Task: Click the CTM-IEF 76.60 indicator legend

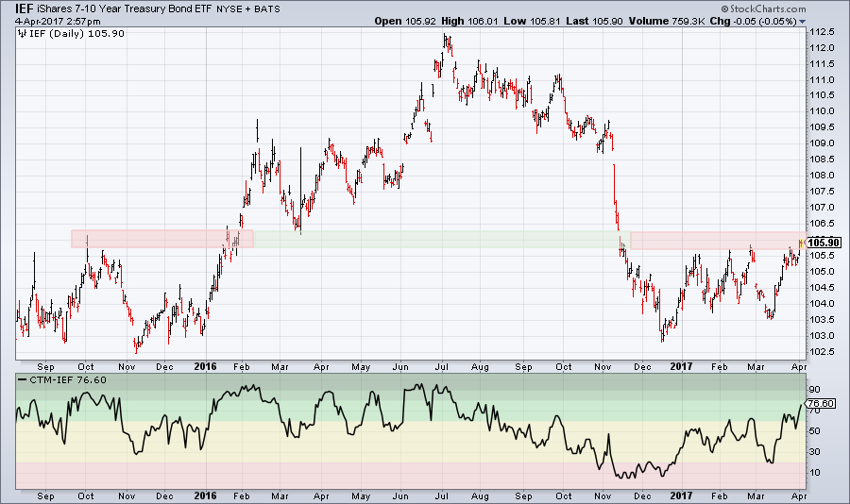Action: (68, 380)
